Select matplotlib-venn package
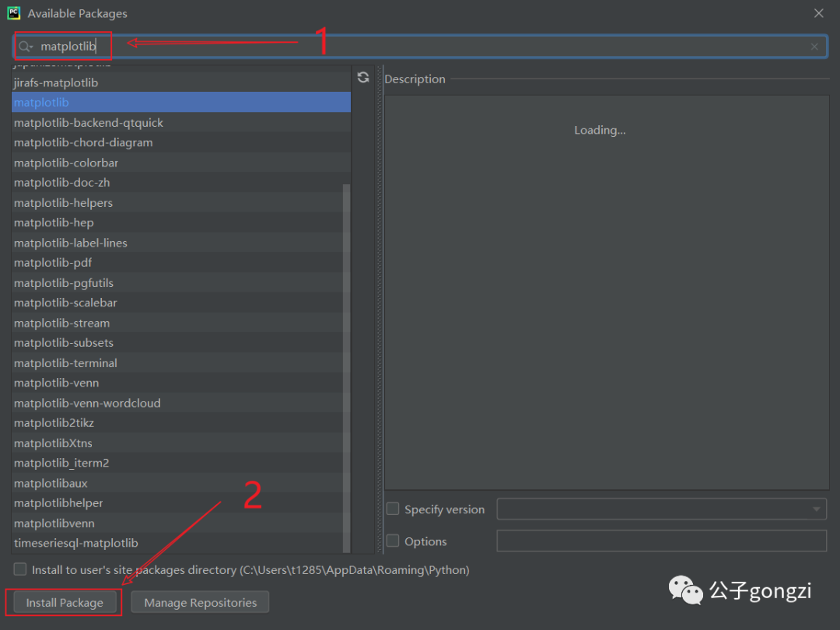The height and width of the screenshot is (630, 840). click(177, 383)
